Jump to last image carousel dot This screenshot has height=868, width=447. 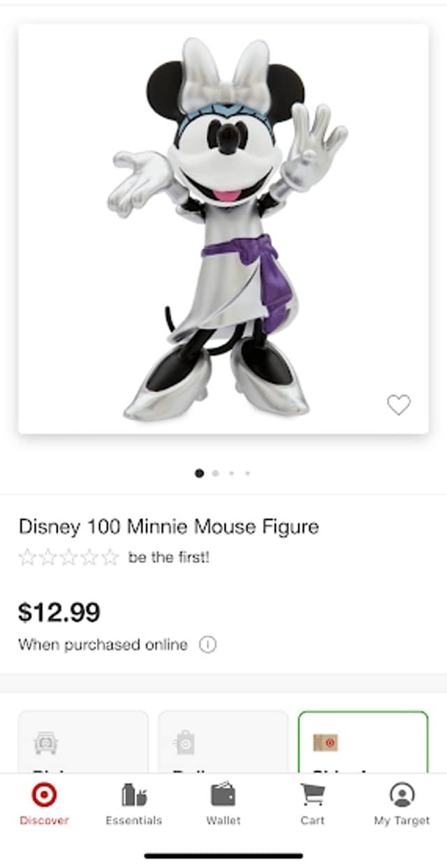pos(247,473)
